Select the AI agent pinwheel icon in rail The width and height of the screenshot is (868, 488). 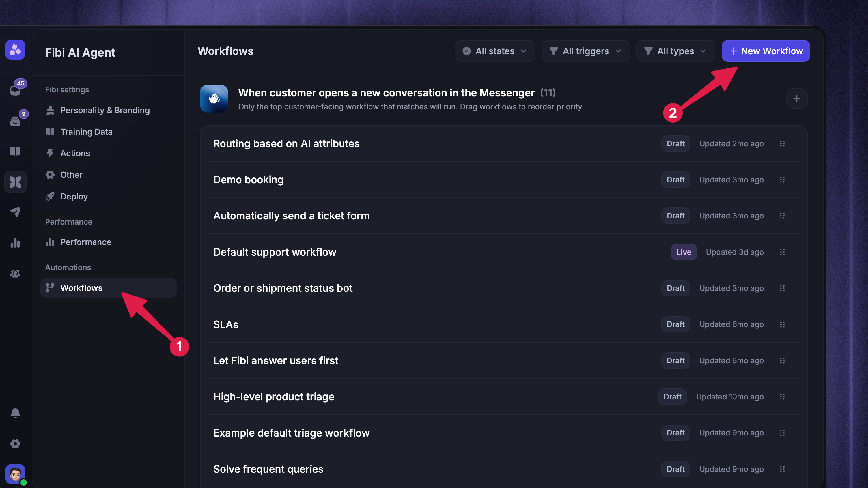point(15,182)
